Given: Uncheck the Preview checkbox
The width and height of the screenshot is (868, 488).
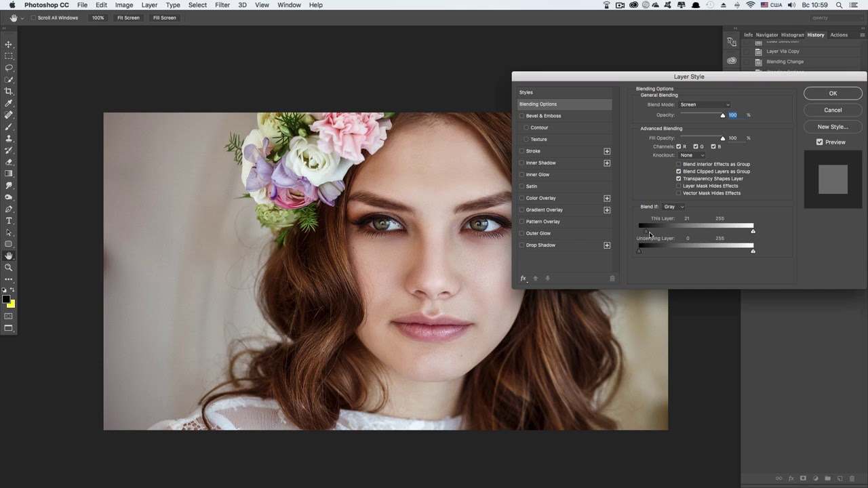Looking at the screenshot, I should [820, 142].
